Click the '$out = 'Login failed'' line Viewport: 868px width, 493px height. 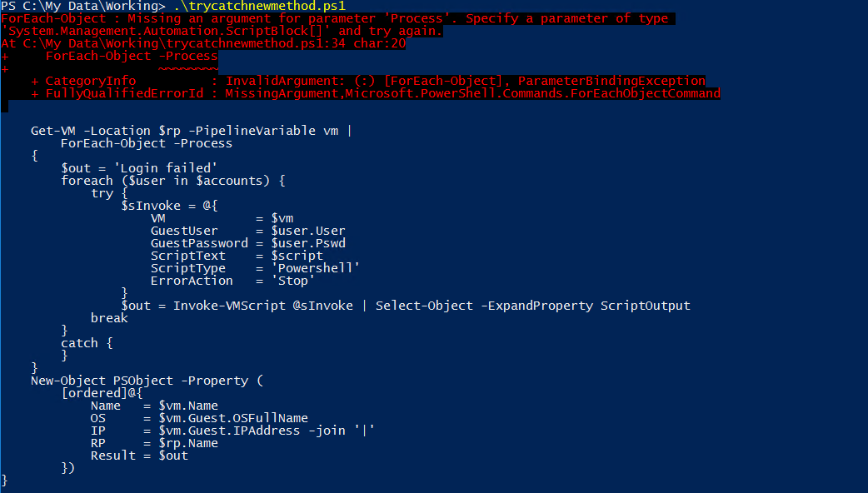pyautogui.click(x=139, y=168)
